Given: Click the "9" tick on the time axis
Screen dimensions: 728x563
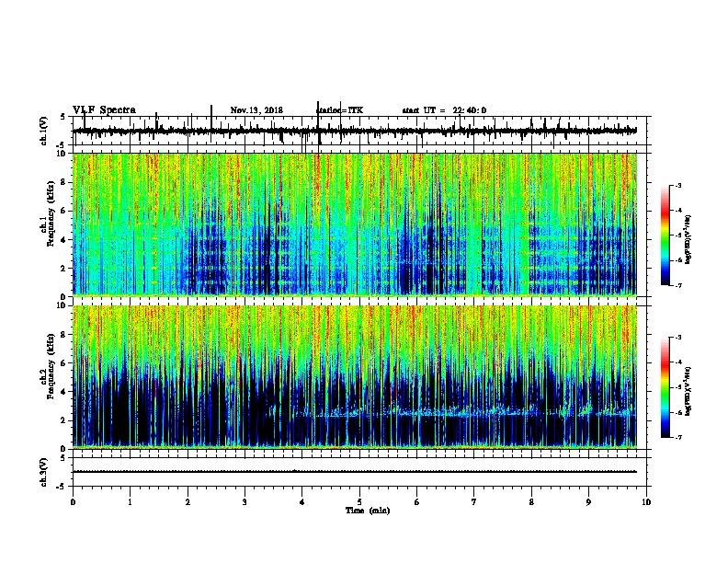Looking at the screenshot, I should pyautogui.click(x=588, y=502).
